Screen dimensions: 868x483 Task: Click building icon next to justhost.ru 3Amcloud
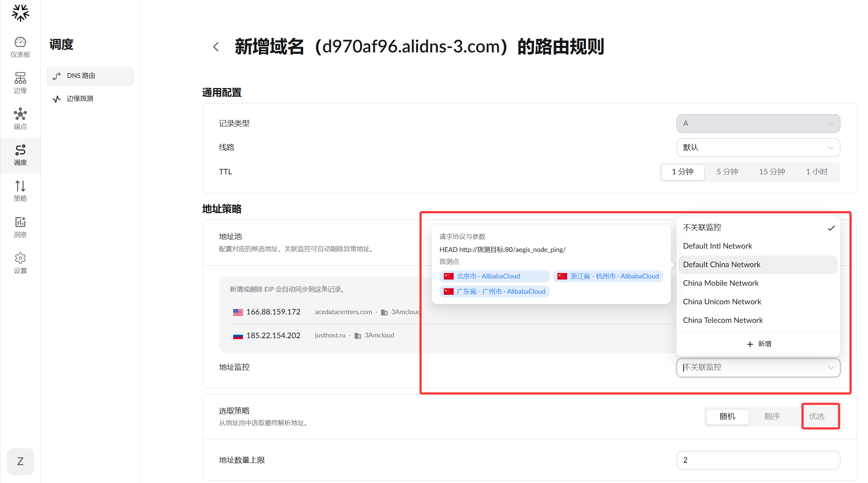358,336
